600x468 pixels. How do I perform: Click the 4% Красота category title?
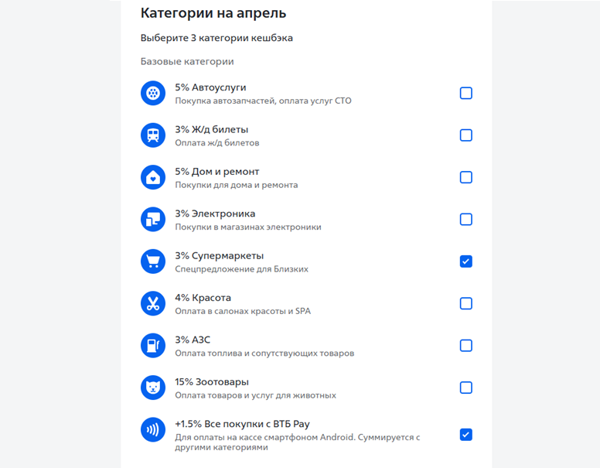203,297
